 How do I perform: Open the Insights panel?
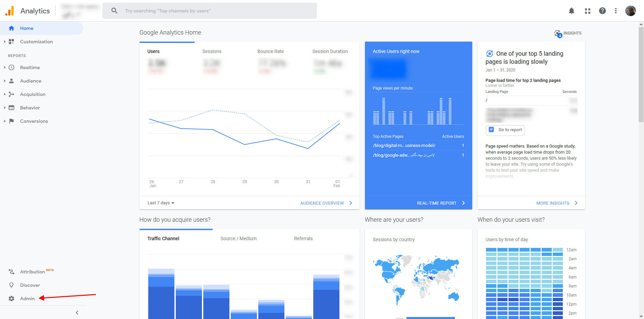[568, 33]
